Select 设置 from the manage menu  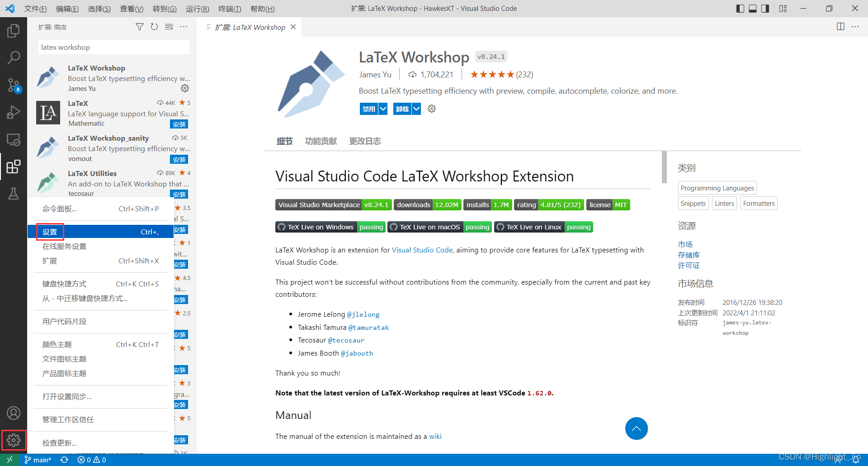[x=100, y=232]
